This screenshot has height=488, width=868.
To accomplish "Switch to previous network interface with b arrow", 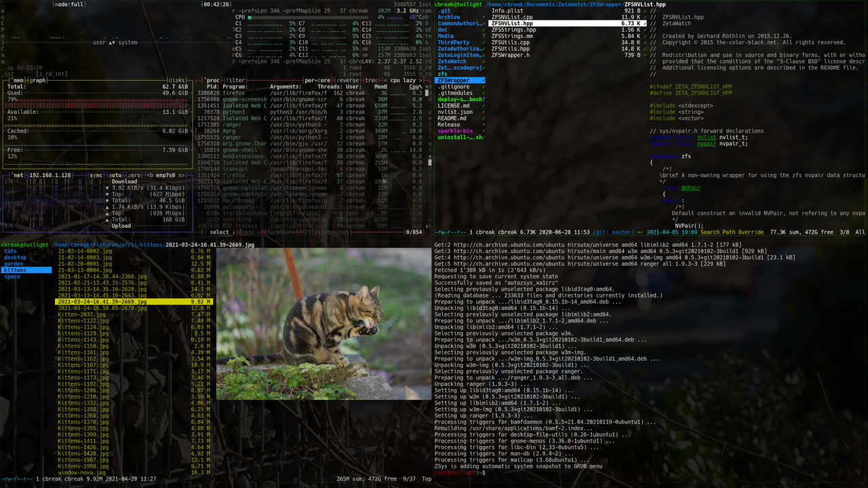I will click(x=151, y=175).
